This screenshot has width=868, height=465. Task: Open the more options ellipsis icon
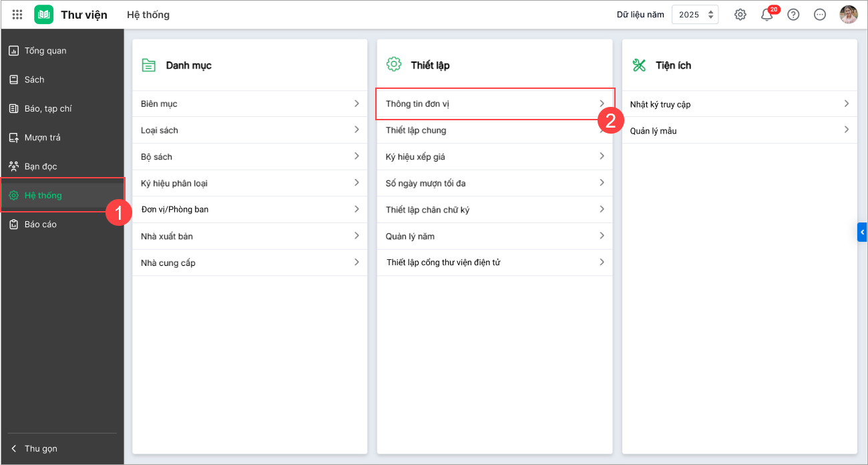pos(820,15)
